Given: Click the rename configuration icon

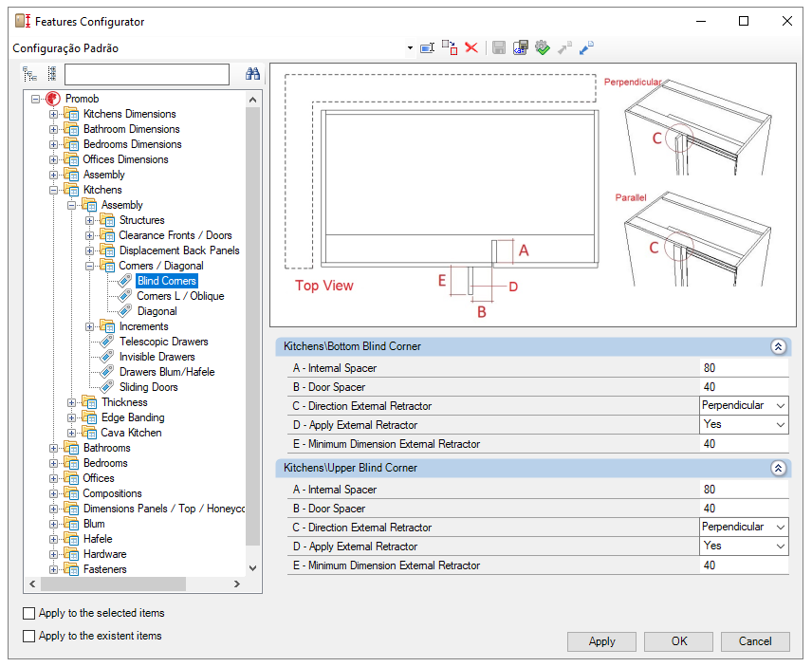Looking at the screenshot, I should coord(427,48).
